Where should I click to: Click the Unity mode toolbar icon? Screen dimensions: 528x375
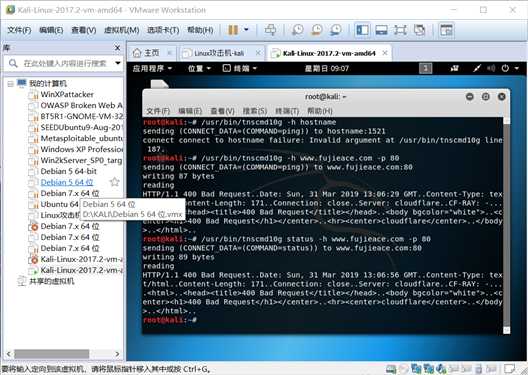coord(419,30)
